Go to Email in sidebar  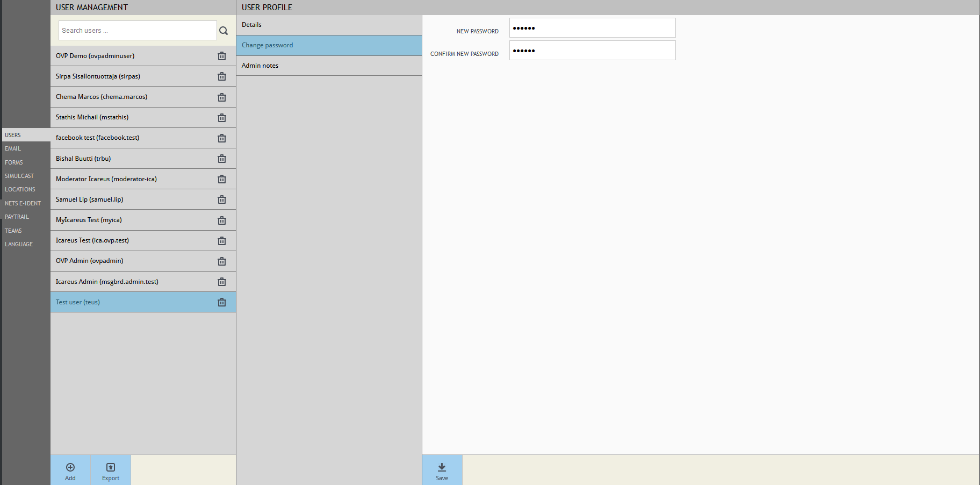13,148
